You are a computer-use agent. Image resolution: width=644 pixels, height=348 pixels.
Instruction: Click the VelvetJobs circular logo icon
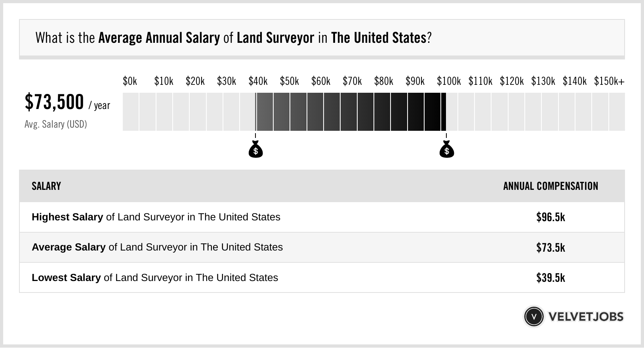point(533,317)
